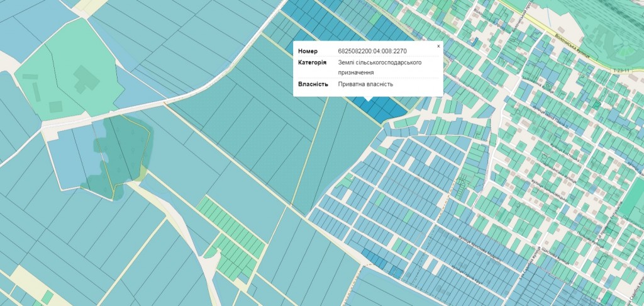Screen dimensions: 644x306
Task: Close the parcel info popup
Action: tap(438, 46)
